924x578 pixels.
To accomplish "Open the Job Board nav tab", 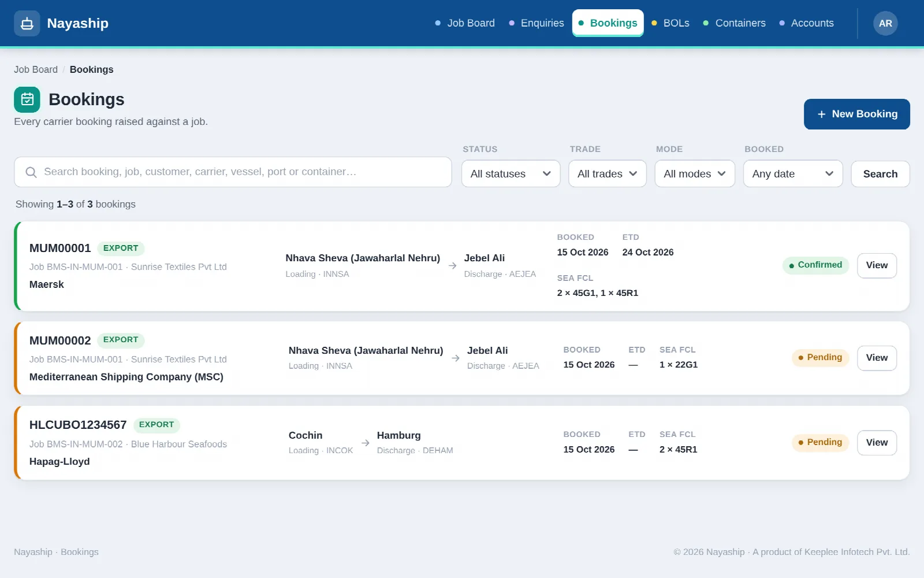I will click(465, 23).
